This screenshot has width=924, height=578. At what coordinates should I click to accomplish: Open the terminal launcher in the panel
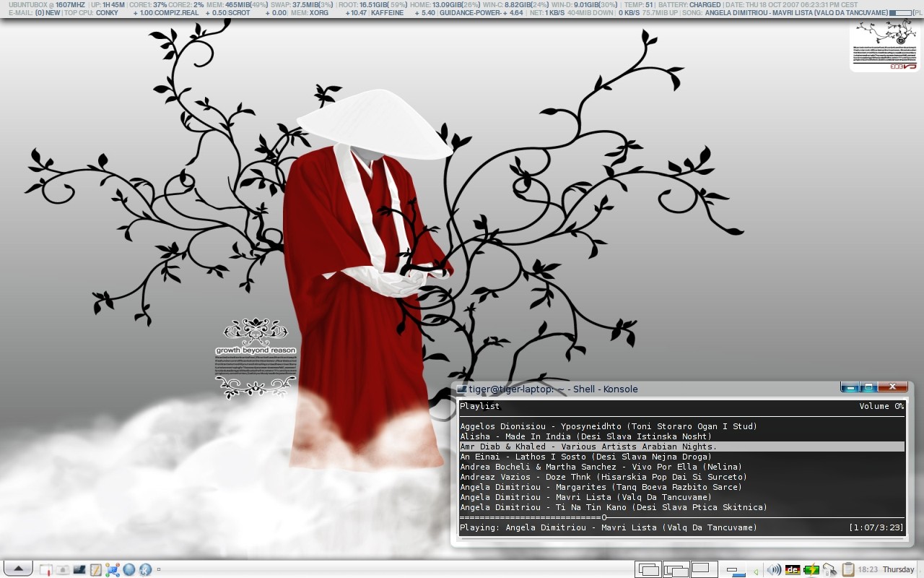point(79,569)
